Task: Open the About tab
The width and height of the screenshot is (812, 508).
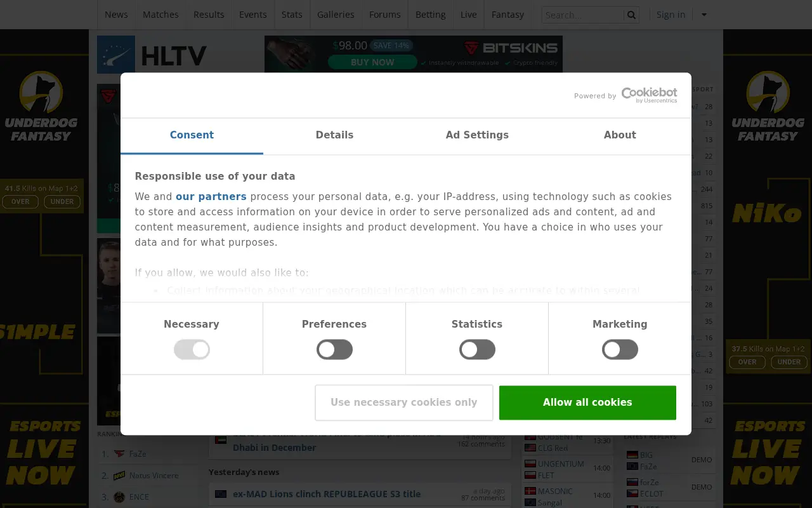Action: click(x=620, y=135)
